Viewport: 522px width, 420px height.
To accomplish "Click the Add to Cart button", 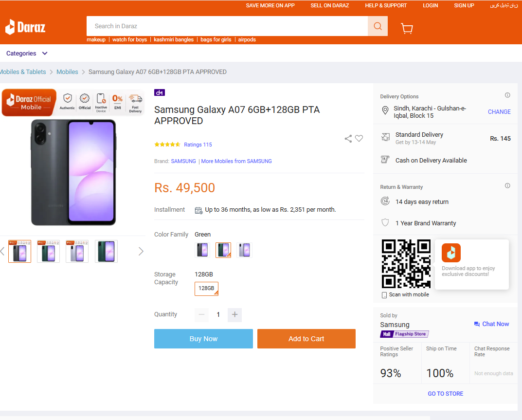I will click(x=306, y=339).
